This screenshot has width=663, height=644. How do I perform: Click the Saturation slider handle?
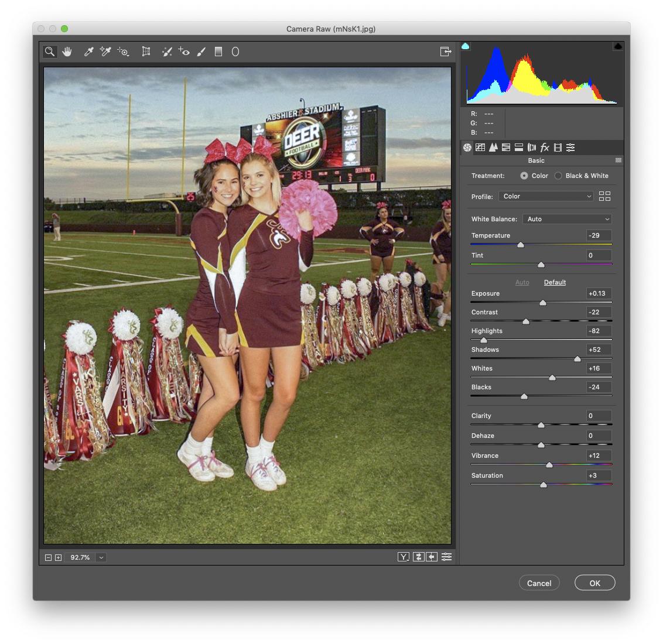point(544,485)
